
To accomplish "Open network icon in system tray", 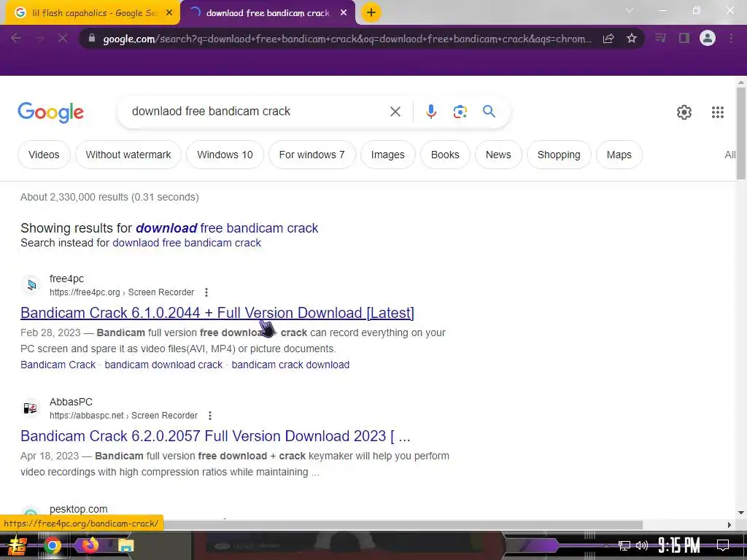I will point(624,545).
